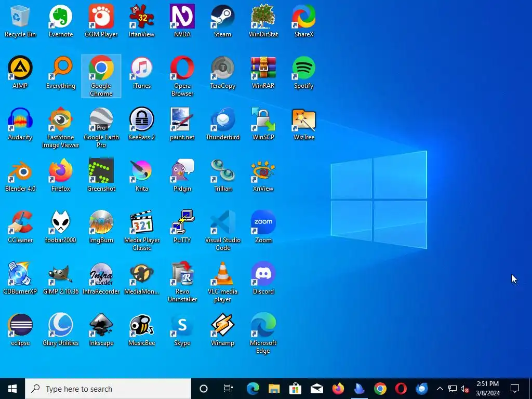Viewport: 532px width, 399px height.
Task: Open the notification Action Center
Action: [515, 389]
